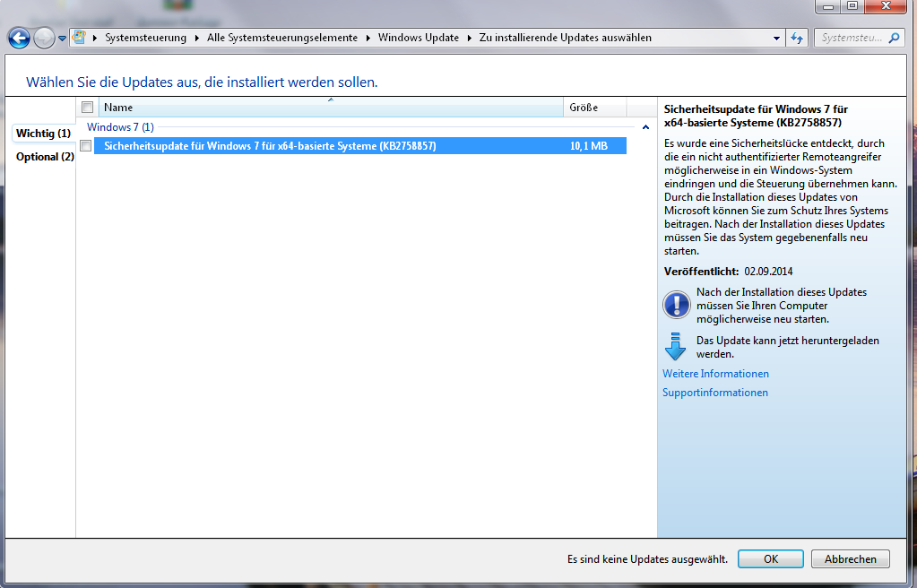Sort by Größe column header
The width and height of the screenshot is (917, 588).
pos(595,107)
